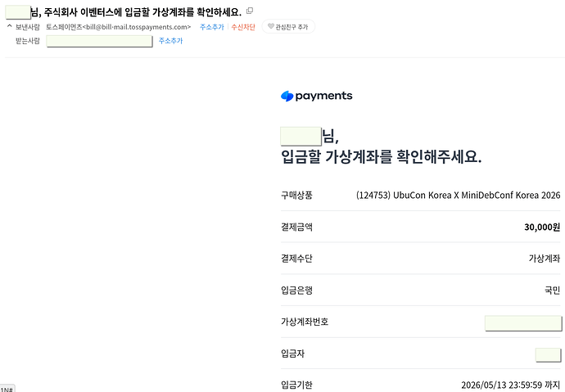
Task: Click the 가상계좌번호 row label
Action: click(305, 322)
